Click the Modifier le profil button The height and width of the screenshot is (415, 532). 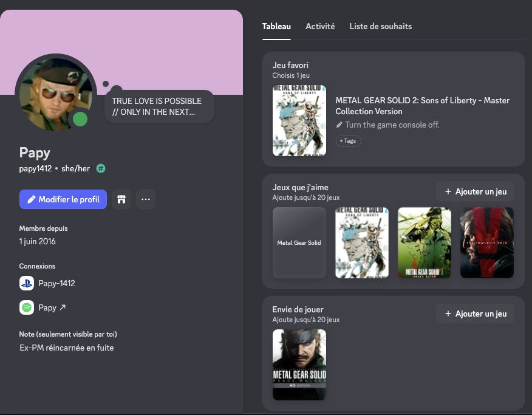click(63, 199)
